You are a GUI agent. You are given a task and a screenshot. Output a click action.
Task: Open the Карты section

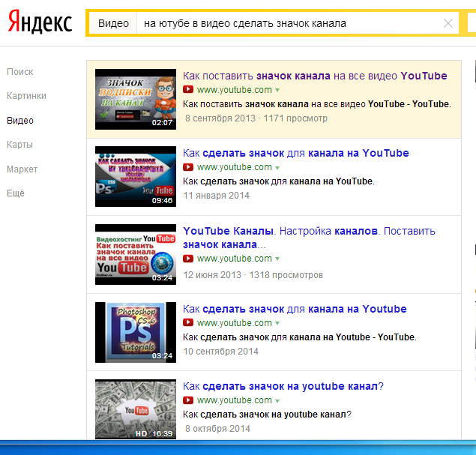click(19, 145)
